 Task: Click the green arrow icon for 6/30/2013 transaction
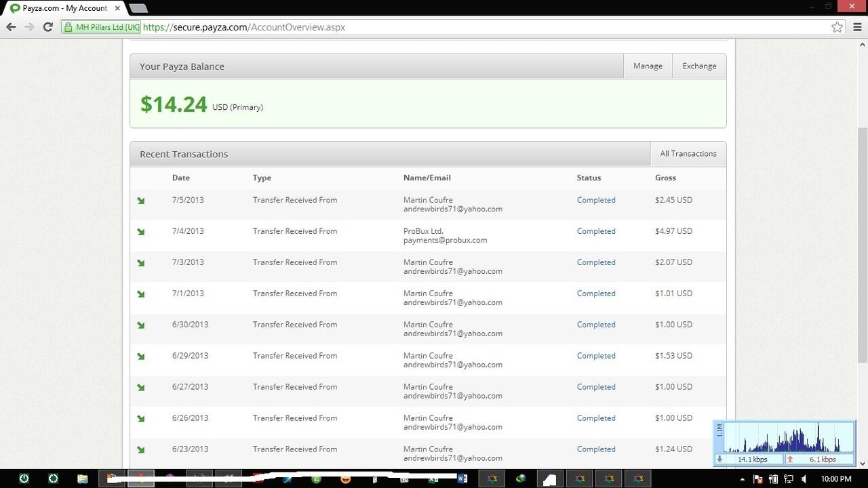[x=141, y=325]
